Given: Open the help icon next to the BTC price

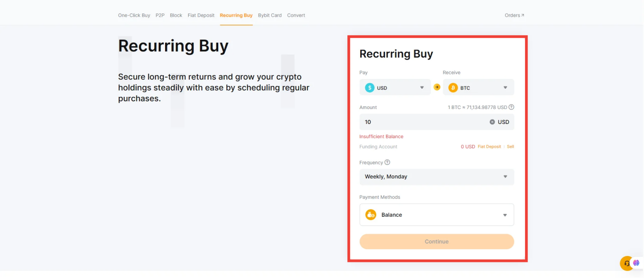Looking at the screenshot, I should coord(511,107).
